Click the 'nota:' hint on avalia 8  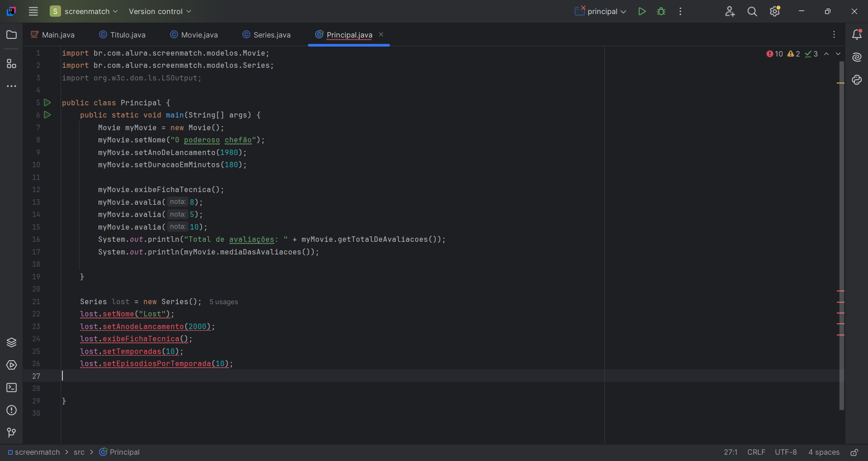177,202
